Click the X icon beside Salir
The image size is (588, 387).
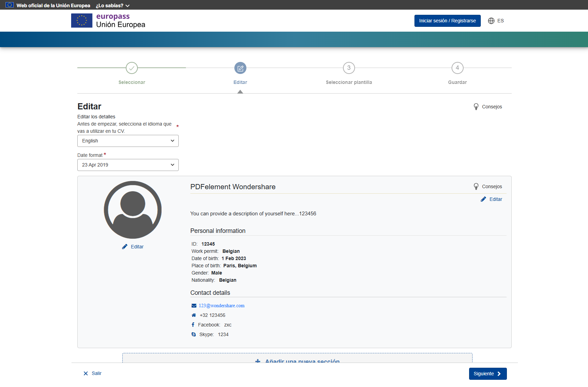(86, 374)
